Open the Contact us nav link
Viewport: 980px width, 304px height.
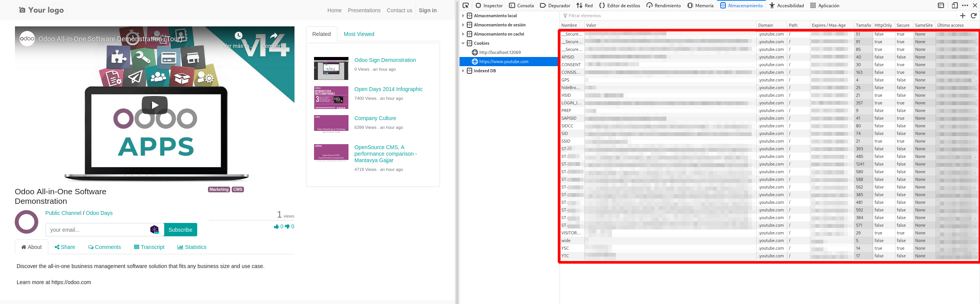coord(399,10)
